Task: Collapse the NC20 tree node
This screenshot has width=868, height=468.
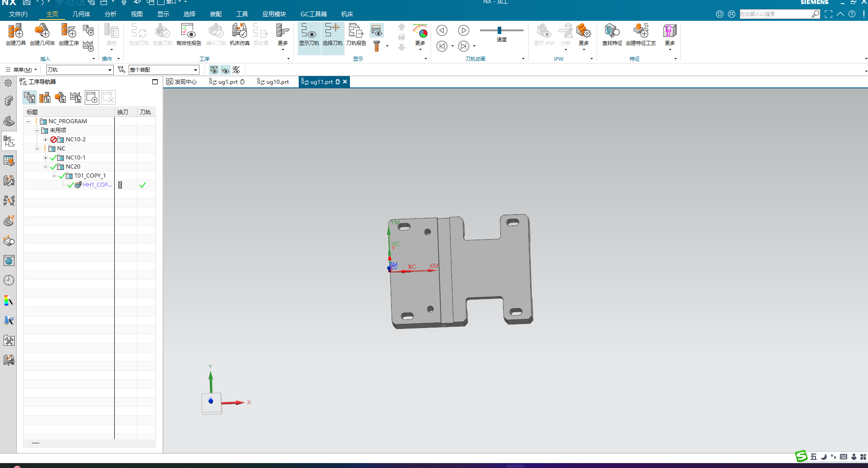Action: (45, 167)
